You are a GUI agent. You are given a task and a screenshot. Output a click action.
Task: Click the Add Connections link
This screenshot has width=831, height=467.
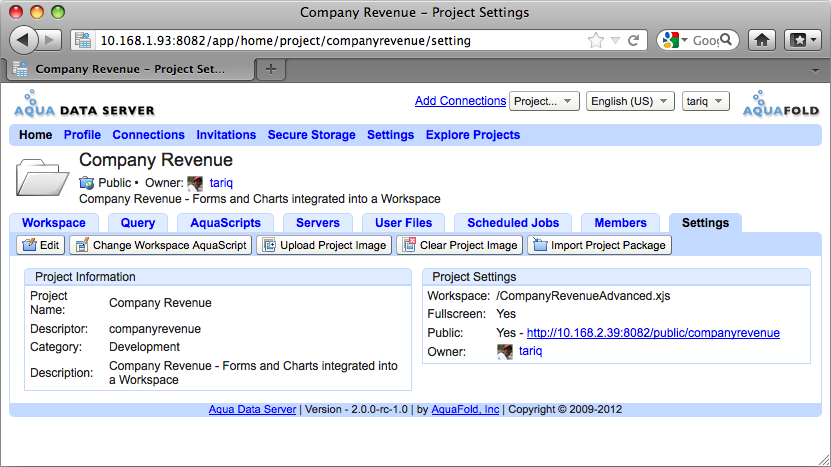click(x=460, y=101)
